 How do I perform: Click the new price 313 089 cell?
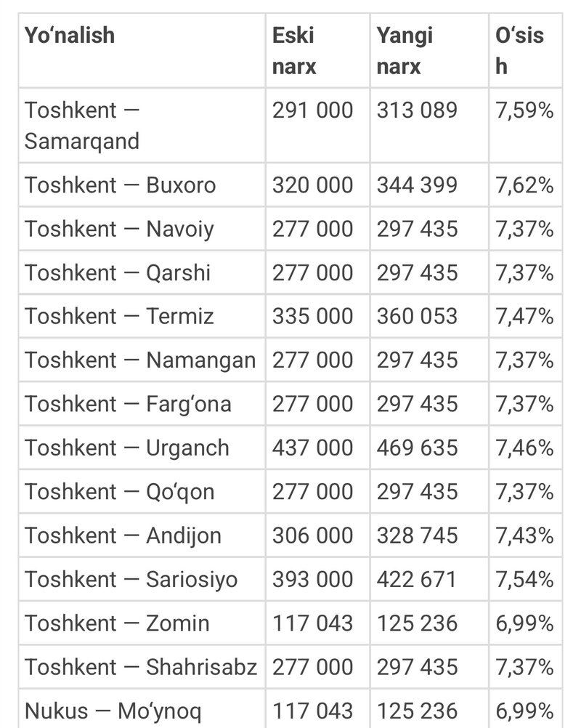(x=417, y=110)
